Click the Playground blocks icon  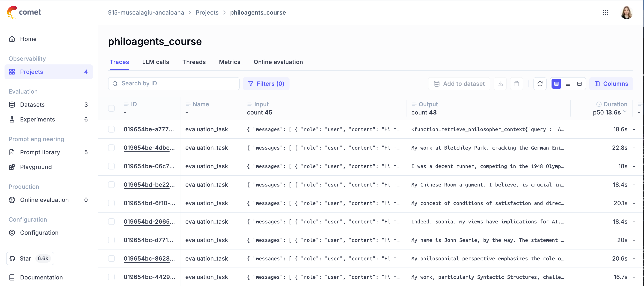[12, 167]
